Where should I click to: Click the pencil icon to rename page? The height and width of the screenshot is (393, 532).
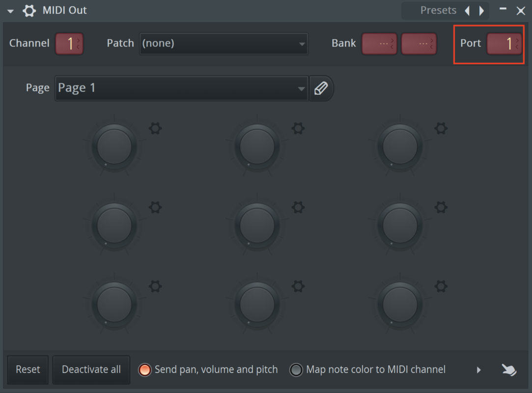coord(321,88)
